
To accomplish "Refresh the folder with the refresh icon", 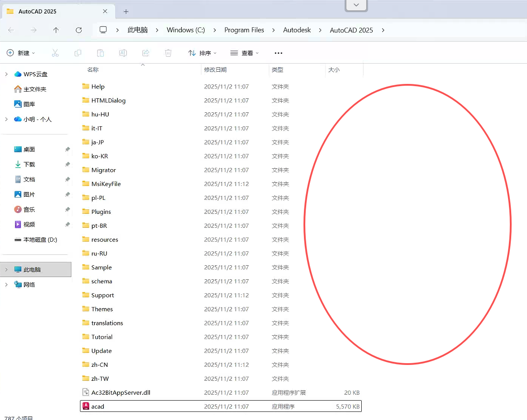I will click(x=79, y=30).
